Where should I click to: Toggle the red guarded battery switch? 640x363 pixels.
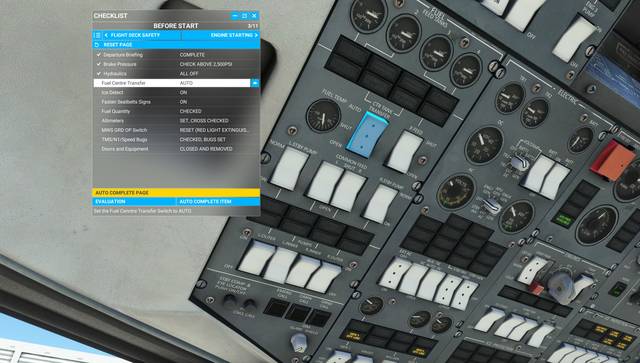[x=612, y=160]
